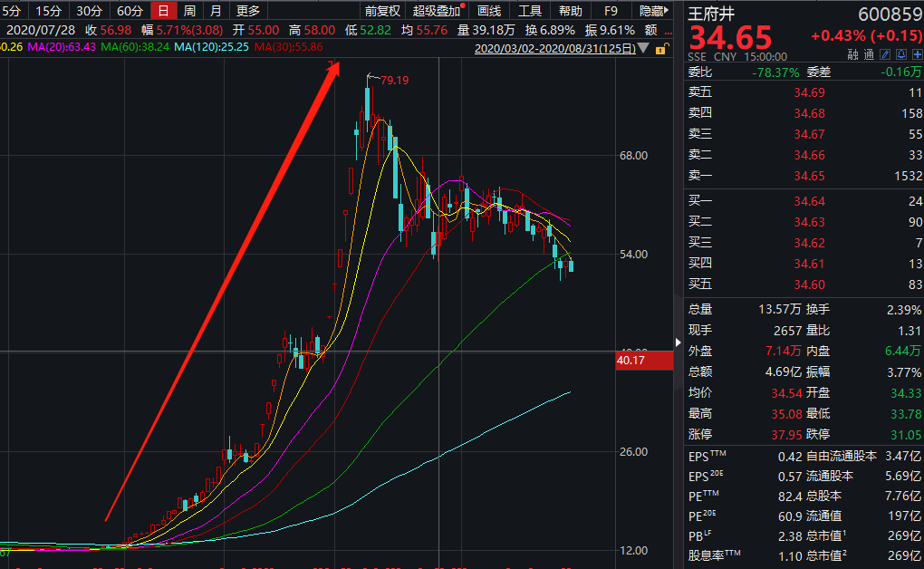924x569 pixels.
Task: Click the 卖五 price 34.69
Action: click(x=809, y=92)
